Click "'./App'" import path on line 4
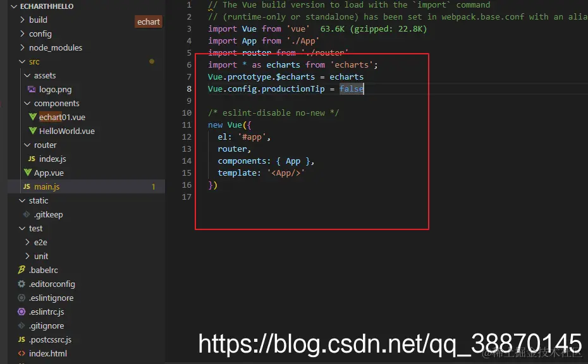The width and height of the screenshot is (588, 364). (x=303, y=41)
